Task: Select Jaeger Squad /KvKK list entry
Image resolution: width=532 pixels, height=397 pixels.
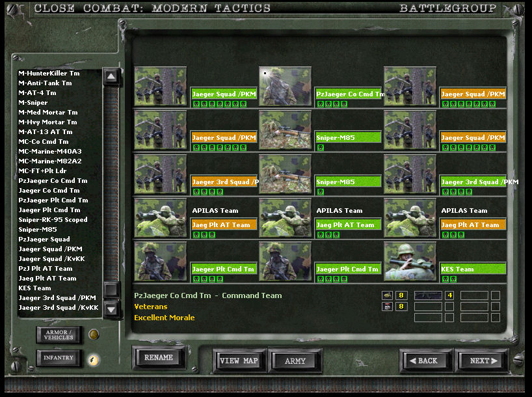Action: [x=51, y=259]
